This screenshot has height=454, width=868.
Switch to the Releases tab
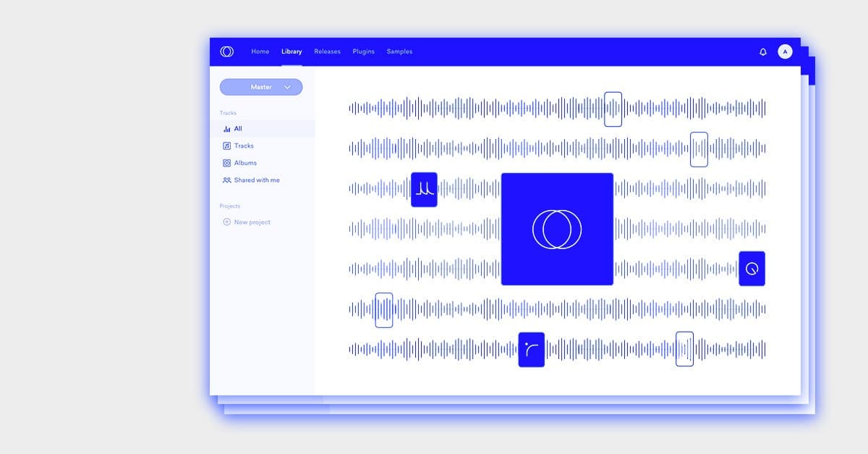[327, 51]
